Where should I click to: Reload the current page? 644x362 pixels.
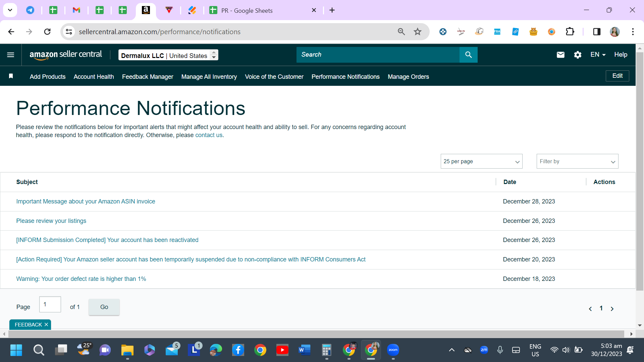point(47,32)
